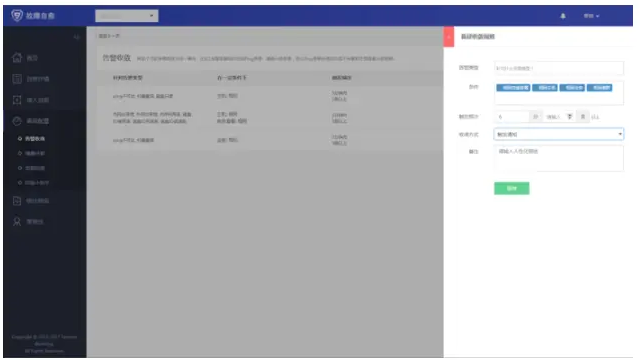Viewport: 640px width, 360px height.
Task: Expand the user account menu in header
Action: (x=591, y=16)
